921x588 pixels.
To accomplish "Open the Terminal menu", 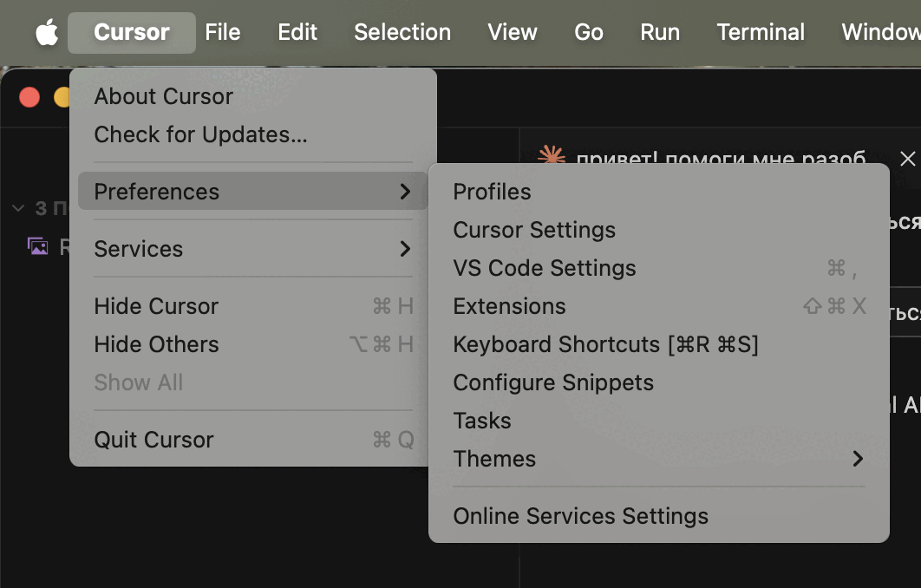I will pos(761,32).
